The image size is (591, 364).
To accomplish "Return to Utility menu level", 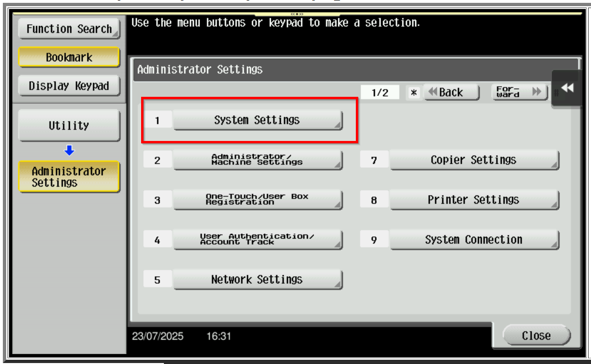I will (69, 126).
